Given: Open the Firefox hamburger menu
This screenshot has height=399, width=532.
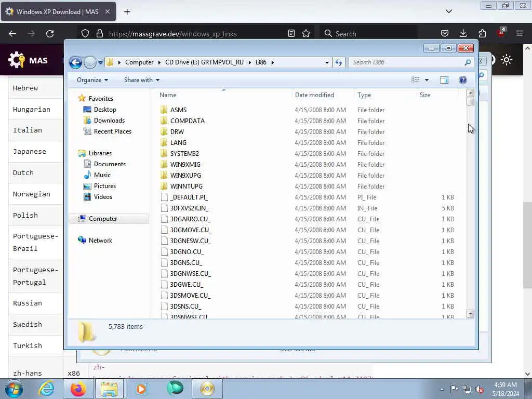Looking at the screenshot, I should coord(520,33).
